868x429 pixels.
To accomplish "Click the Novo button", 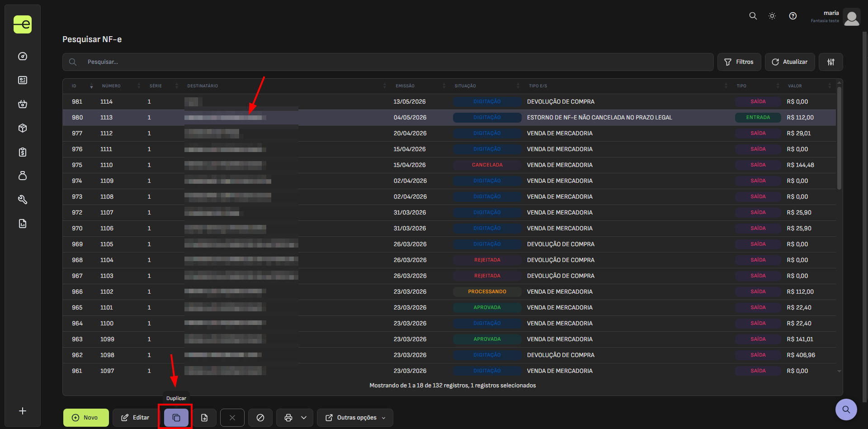I will [x=86, y=418].
